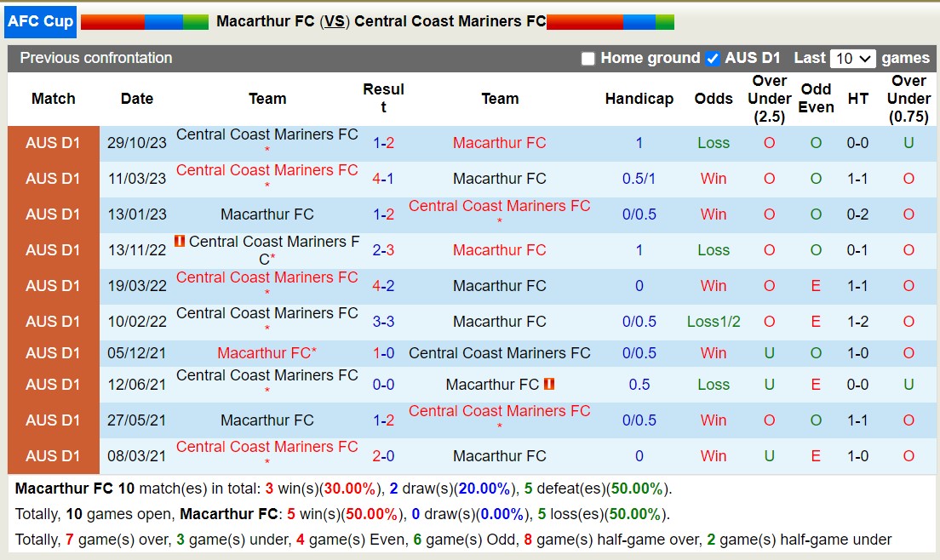Enable the Home ground checkbox
Screen dimensions: 940x560
(587, 58)
